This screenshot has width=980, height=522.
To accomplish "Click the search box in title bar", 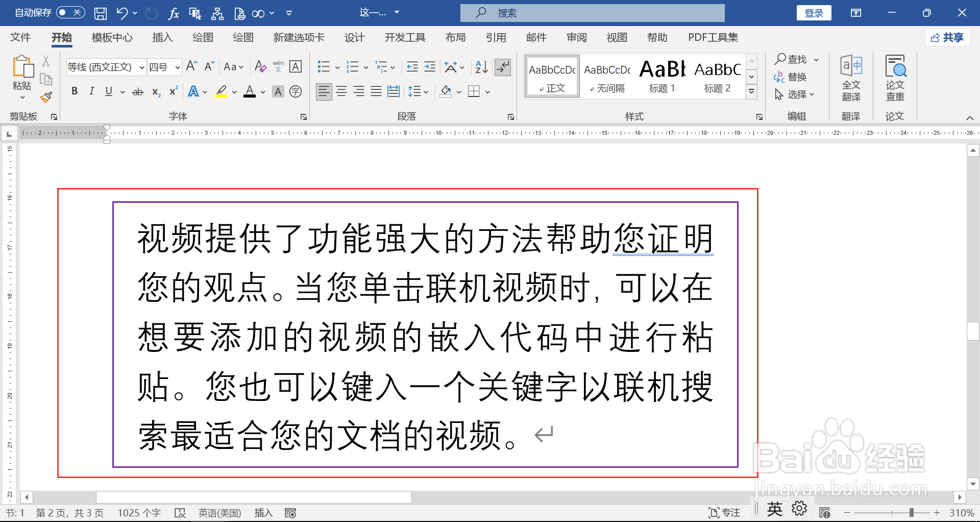I will [x=592, y=13].
